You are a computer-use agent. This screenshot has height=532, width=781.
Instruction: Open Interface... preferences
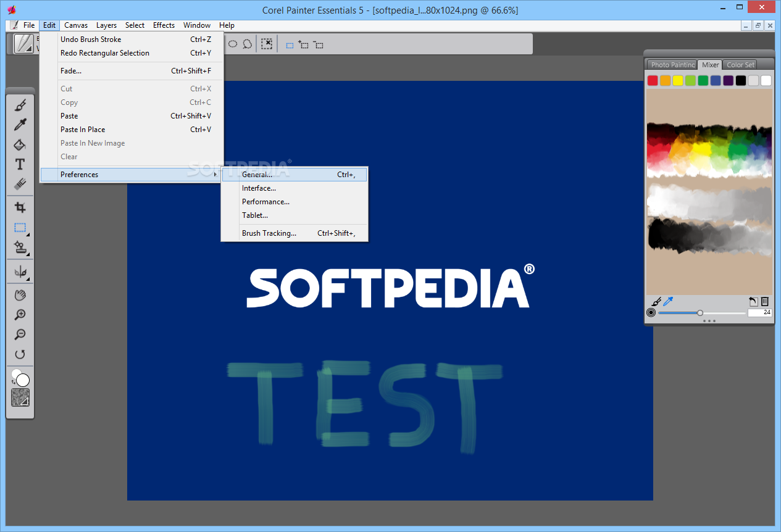[294, 188]
